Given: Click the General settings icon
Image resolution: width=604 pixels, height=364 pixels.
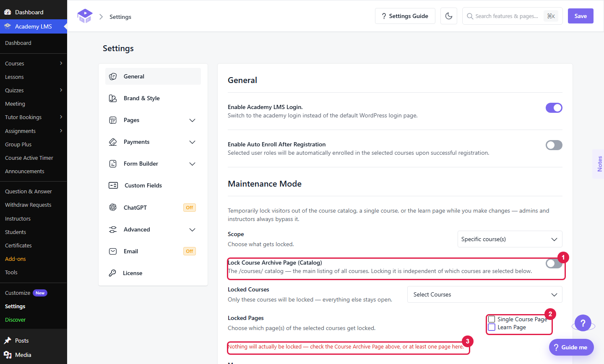Looking at the screenshot, I should click(x=113, y=76).
